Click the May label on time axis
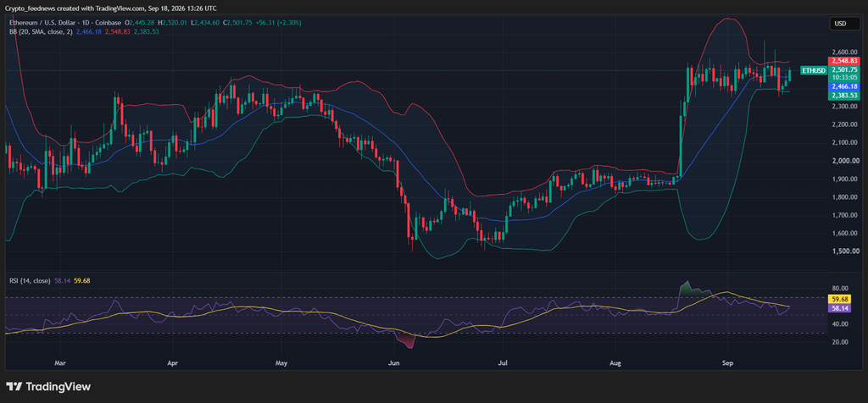 281,363
